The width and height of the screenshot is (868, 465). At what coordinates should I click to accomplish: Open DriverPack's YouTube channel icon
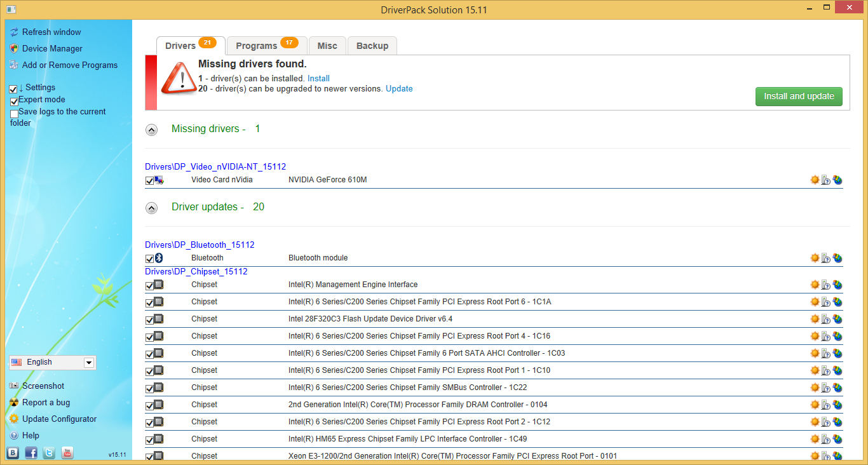(x=67, y=452)
